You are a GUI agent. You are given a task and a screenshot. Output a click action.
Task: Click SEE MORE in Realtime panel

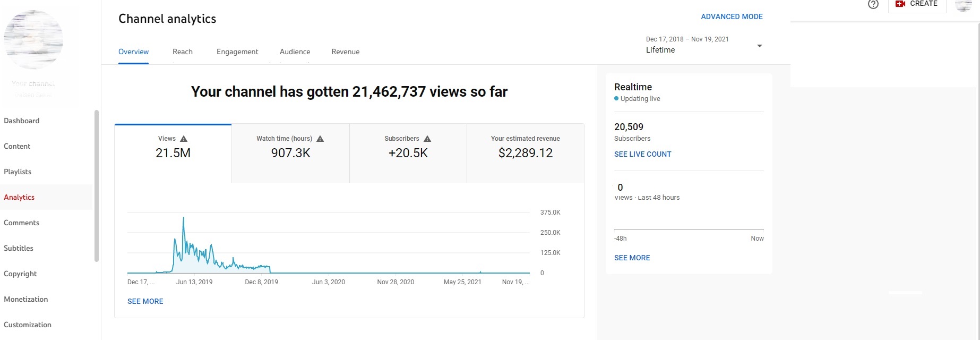[632, 258]
